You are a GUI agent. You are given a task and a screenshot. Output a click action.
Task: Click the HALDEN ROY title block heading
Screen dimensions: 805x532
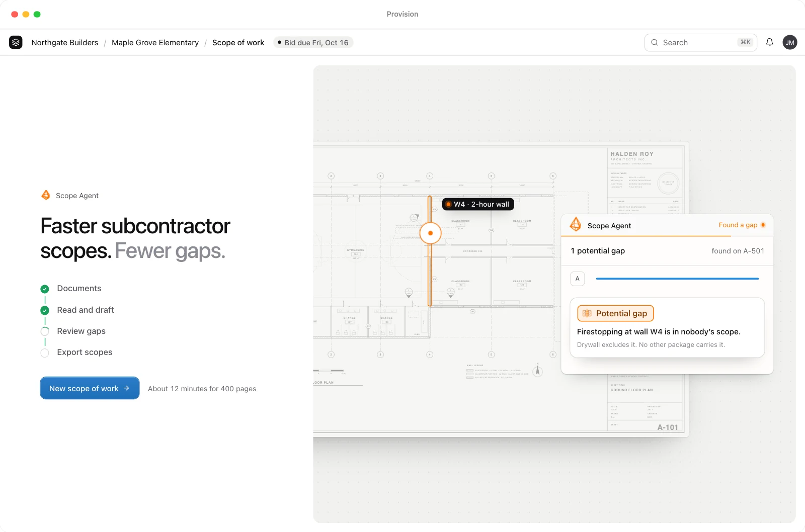(632, 154)
